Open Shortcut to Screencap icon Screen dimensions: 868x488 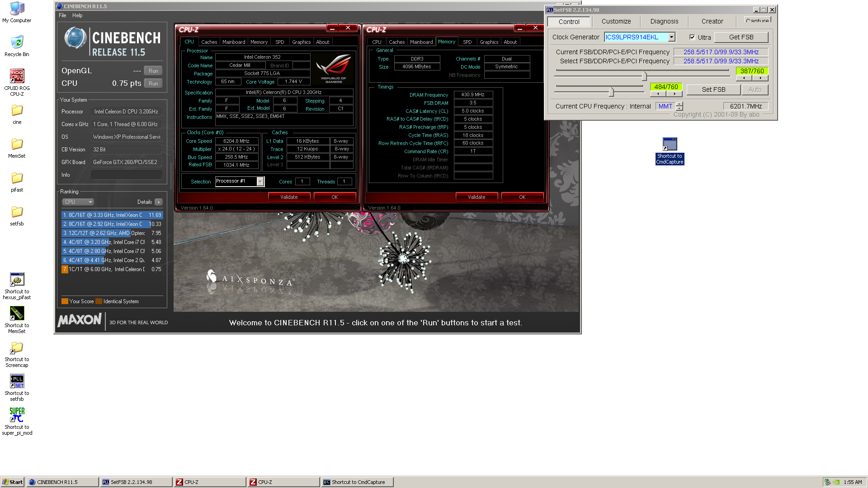coord(17,354)
